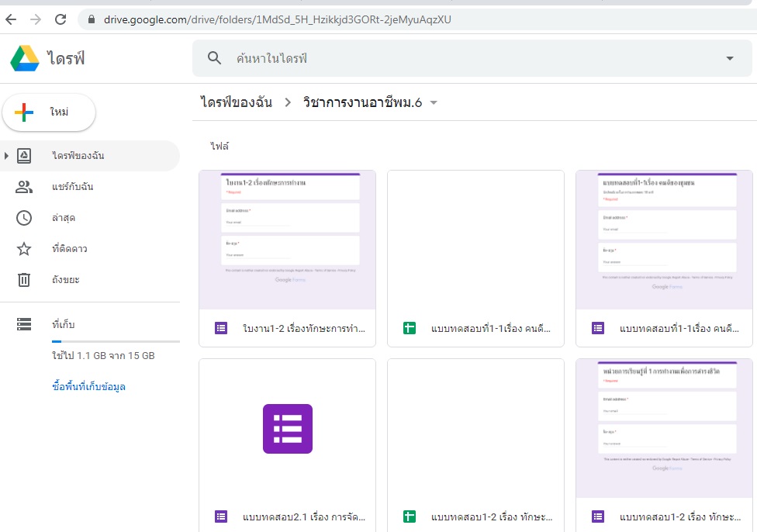Click the browser reload icon

60,19
